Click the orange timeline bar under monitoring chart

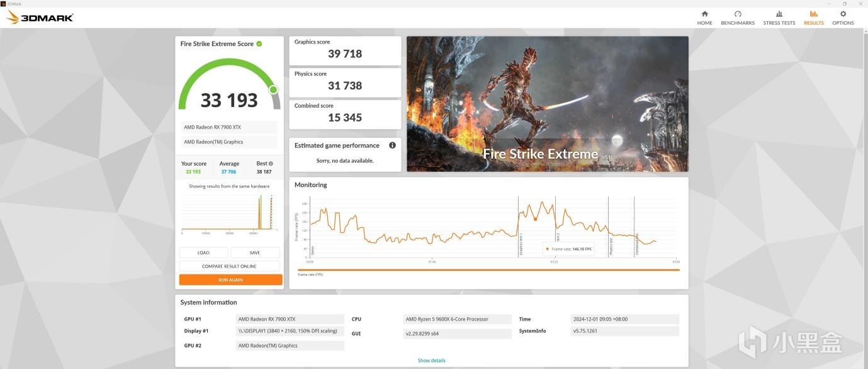click(489, 270)
